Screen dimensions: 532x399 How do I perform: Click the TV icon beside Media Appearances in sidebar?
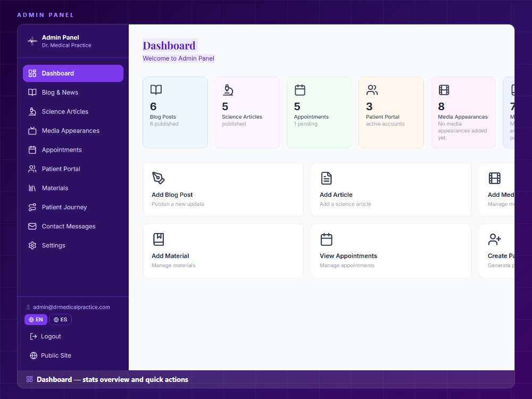[x=32, y=131]
